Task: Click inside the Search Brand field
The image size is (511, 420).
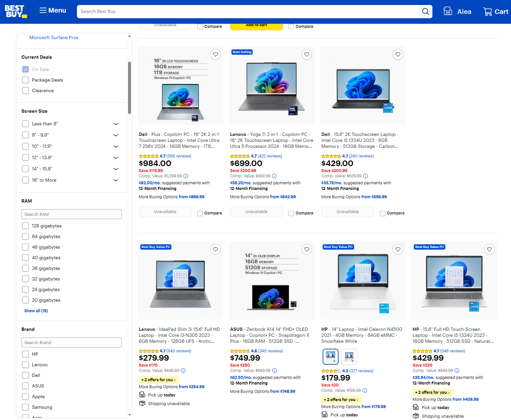Action: tap(71, 342)
